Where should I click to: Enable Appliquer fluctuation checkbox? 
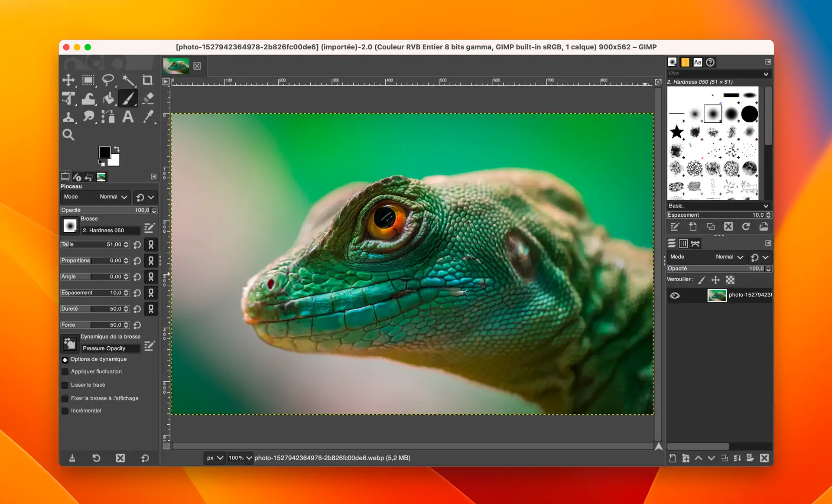pyautogui.click(x=65, y=372)
